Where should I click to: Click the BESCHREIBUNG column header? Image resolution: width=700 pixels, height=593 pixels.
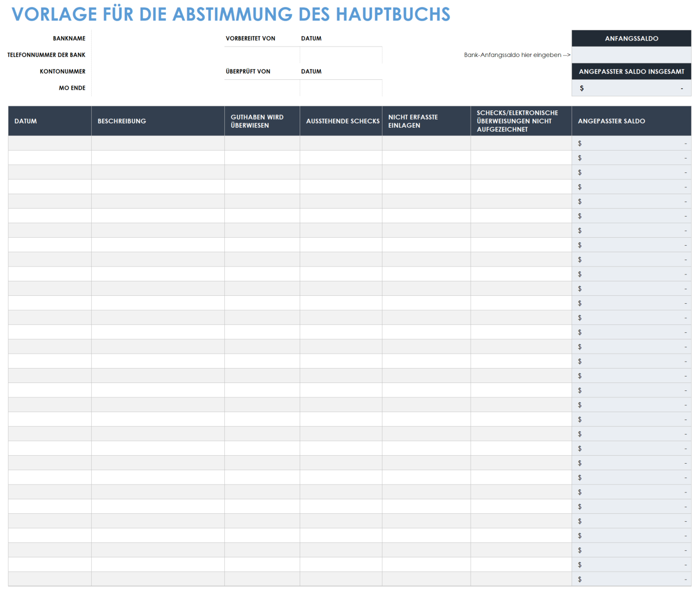tap(158, 121)
